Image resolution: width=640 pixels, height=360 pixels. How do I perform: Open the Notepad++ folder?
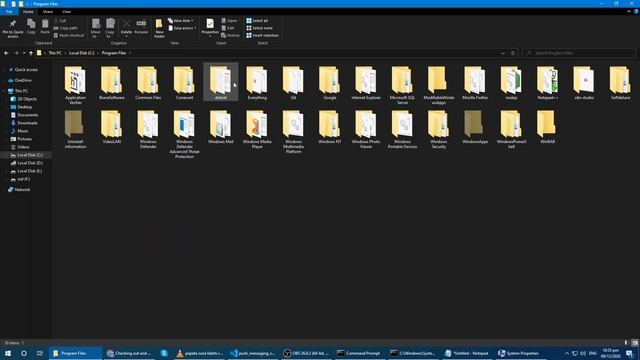pyautogui.click(x=548, y=83)
